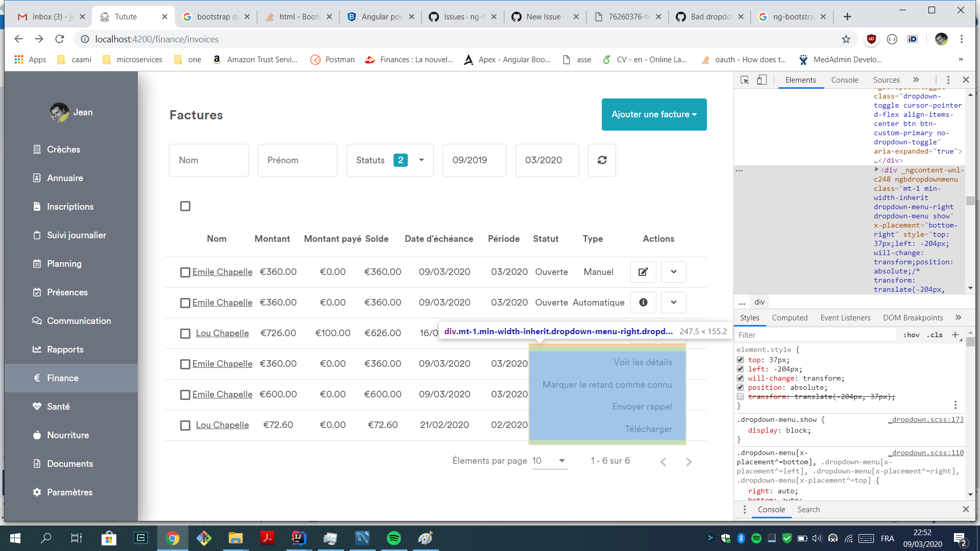Viewport: 980px width, 551px height.
Task: Open the Emile Chapelle invoice link
Action: [222, 272]
